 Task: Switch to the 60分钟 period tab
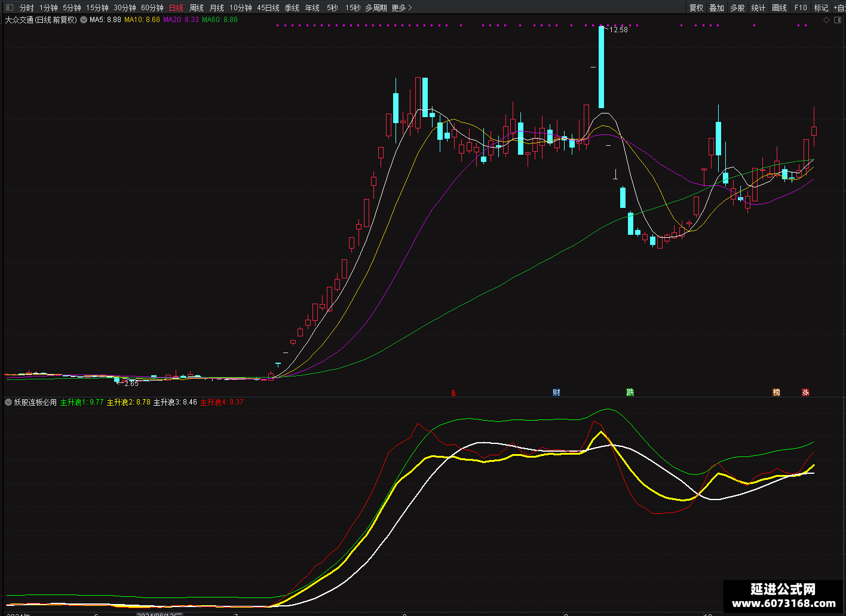point(152,8)
